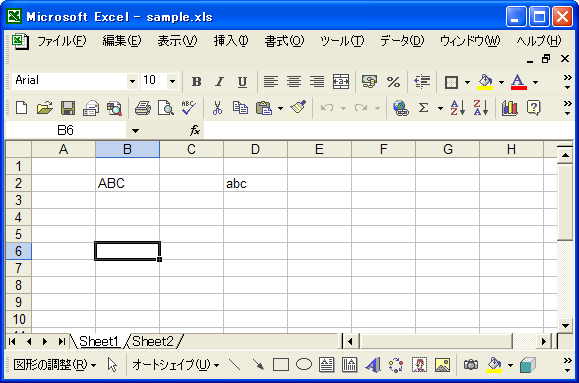Activate the Format Painter brush
The height and width of the screenshot is (383, 579).
pyautogui.click(x=298, y=108)
